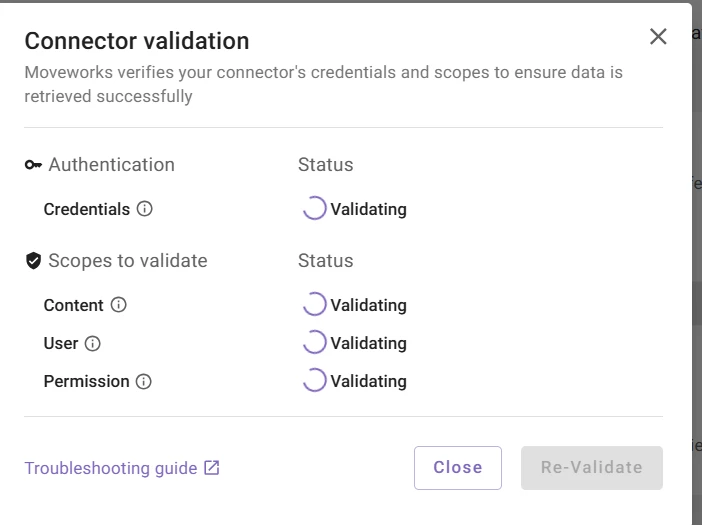This screenshot has width=702, height=525.
Task: Click the Credentials info icon
Action: point(144,209)
